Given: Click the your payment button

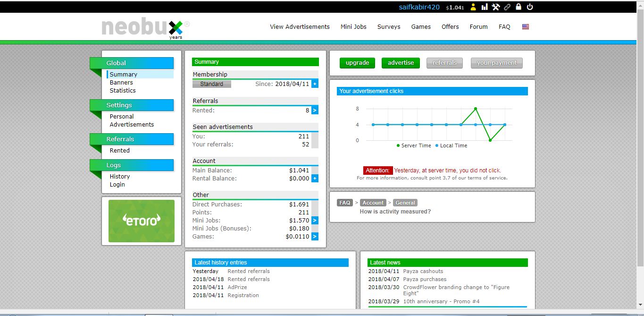Looking at the screenshot, I should pyautogui.click(x=496, y=63).
